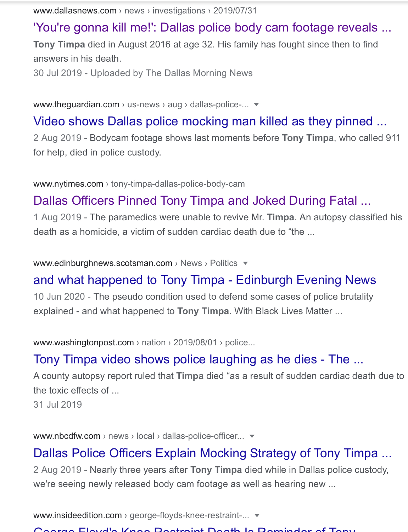Expand the dropdown arrow beside edinburghnews.scotsman.com URL
Viewport: 408px width, 532px height.
(245, 263)
